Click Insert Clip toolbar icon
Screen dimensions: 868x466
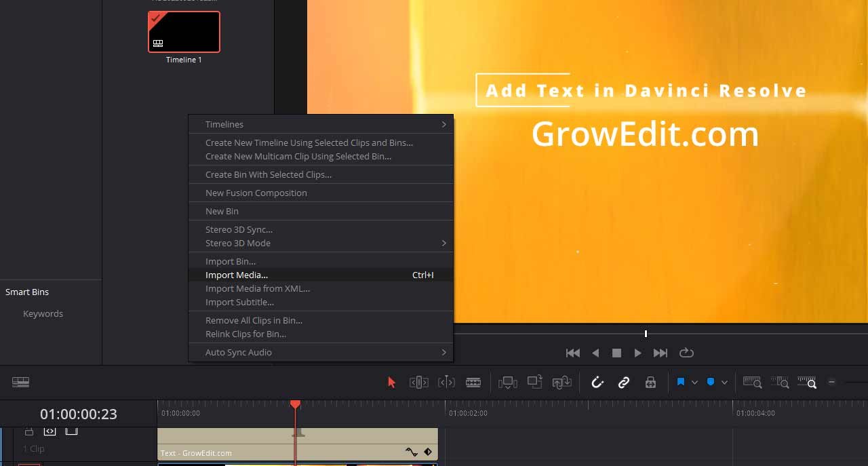click(508, 383)
